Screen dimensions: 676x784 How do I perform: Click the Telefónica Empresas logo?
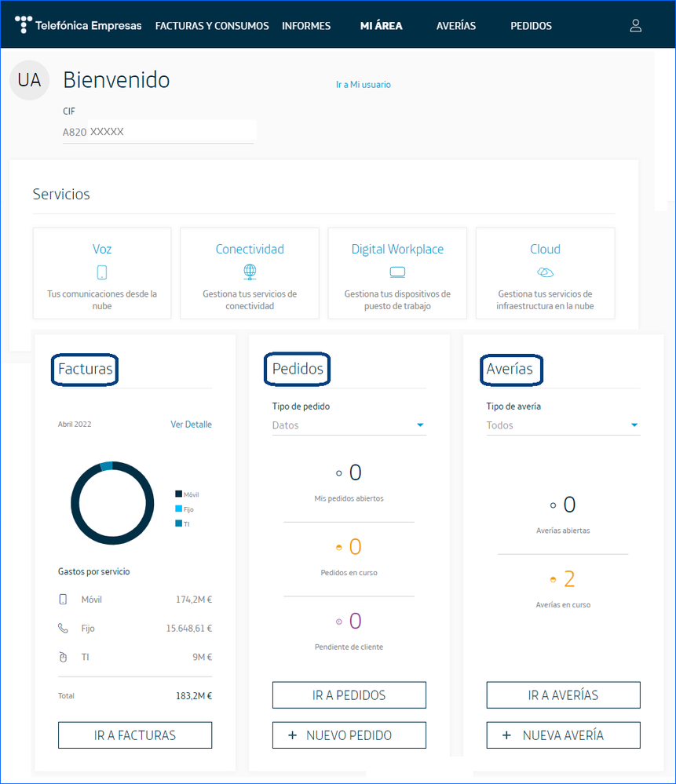click(79, 25)
